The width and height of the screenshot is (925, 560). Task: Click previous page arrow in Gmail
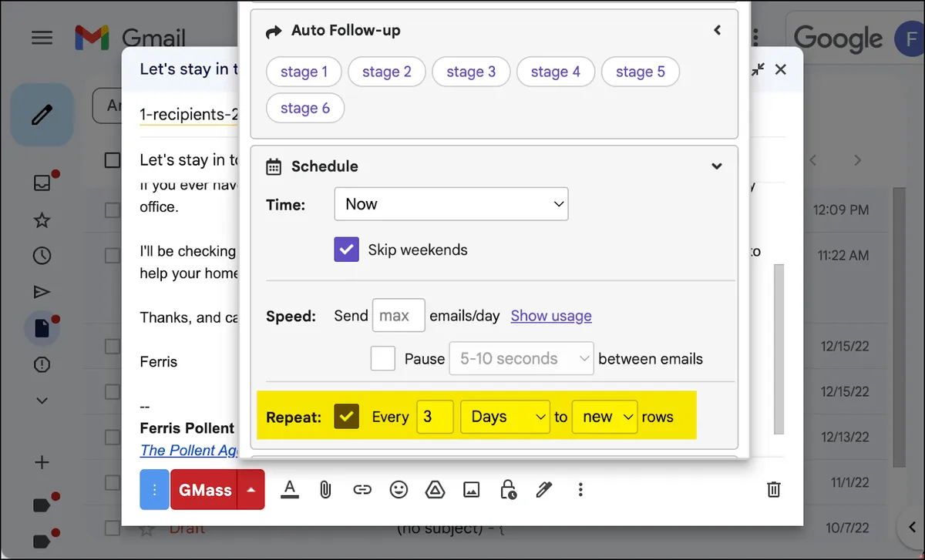click(812, 160)
